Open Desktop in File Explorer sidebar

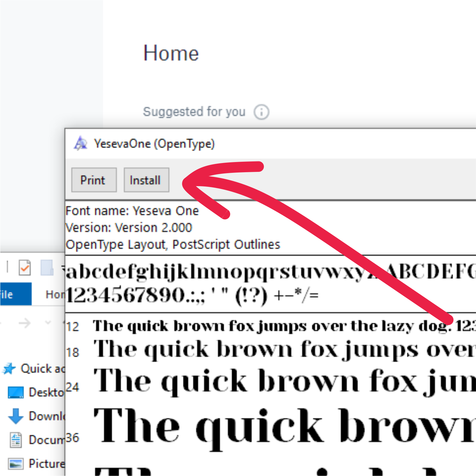[x=36, y=392]
